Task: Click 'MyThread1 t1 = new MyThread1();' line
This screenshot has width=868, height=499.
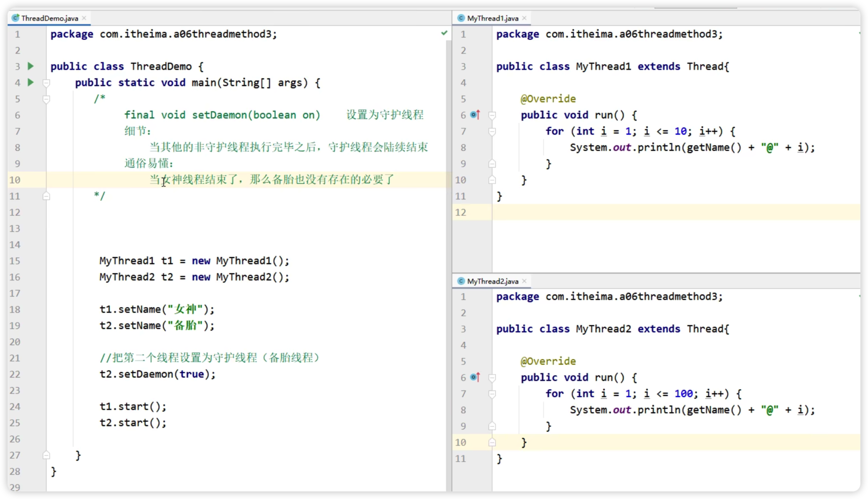Action: pos(194,261)
